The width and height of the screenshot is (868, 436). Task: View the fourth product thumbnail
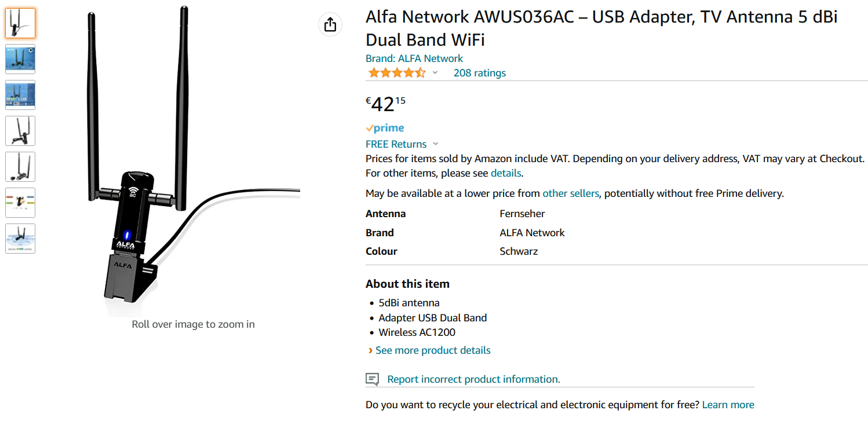click(x=20, y=131)
